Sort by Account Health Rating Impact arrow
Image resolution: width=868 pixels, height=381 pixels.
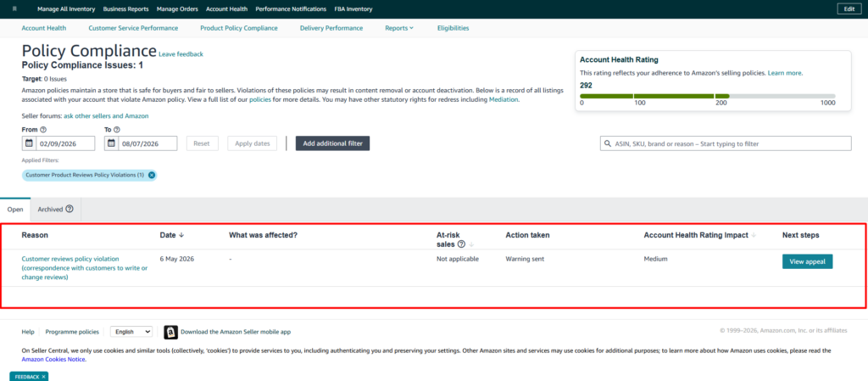(754, 235)
